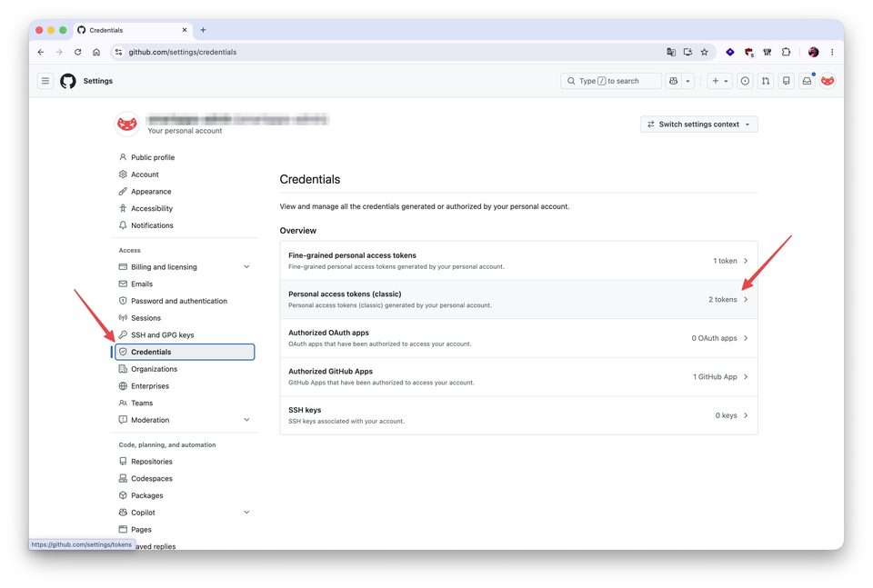This screenshot has width=873, height=588.
Task: Reload the page
Action: coord(78,52)
